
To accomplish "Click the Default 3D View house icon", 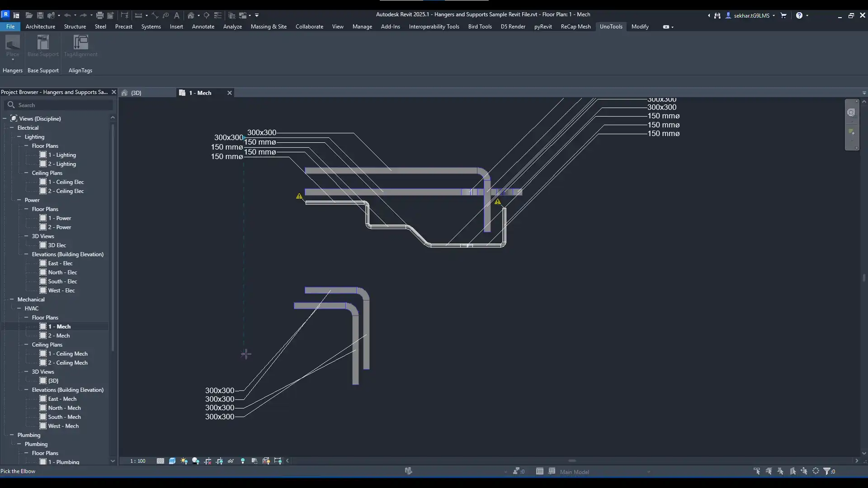I will click(191, 15).
